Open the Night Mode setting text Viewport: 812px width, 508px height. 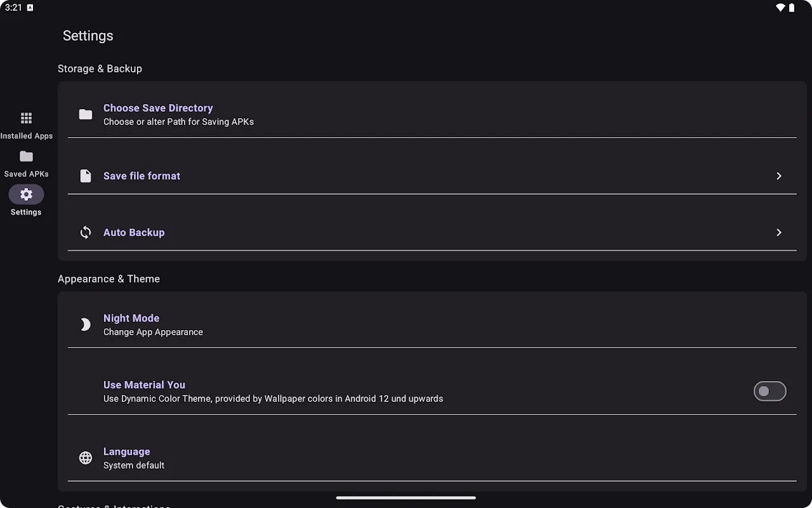(131, 318)
